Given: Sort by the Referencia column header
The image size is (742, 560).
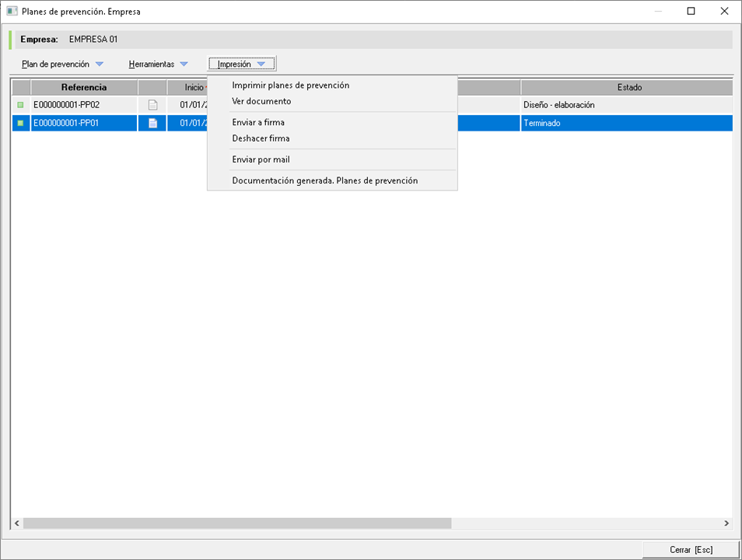Looking at the screenshot, I should pyautogui.click(x=84, y=87).
